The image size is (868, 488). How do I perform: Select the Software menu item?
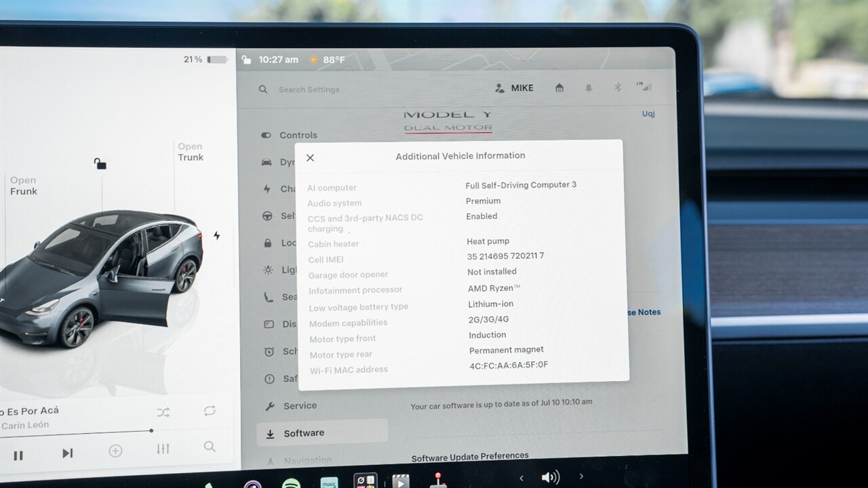[322, 432]
